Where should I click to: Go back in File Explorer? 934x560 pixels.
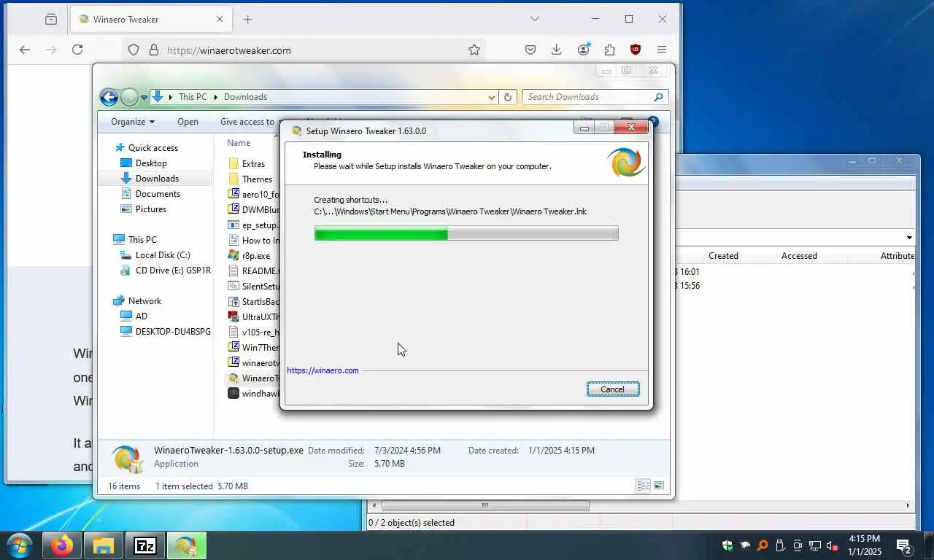(109, 97)
